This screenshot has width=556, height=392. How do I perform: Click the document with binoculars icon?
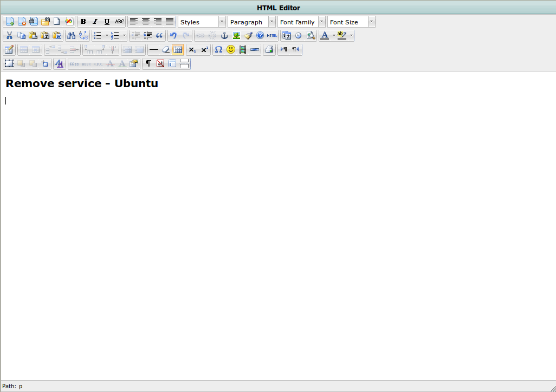(34, 22)
